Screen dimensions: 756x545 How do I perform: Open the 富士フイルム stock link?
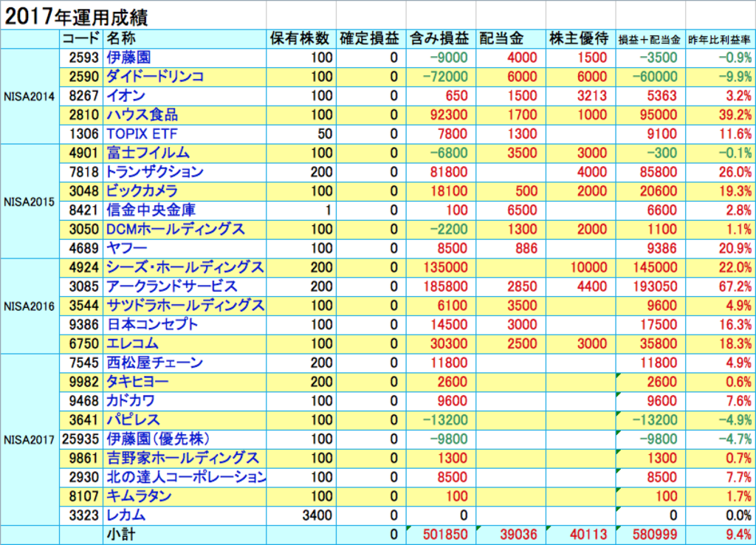[148, 153]
